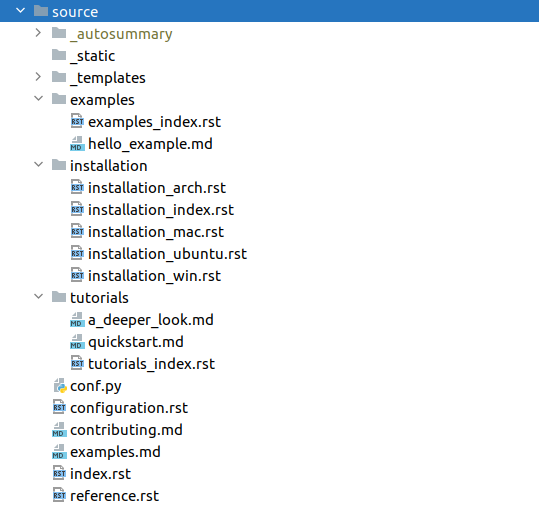Click the RST icon beside examples_index.rst

coord(77,121)
